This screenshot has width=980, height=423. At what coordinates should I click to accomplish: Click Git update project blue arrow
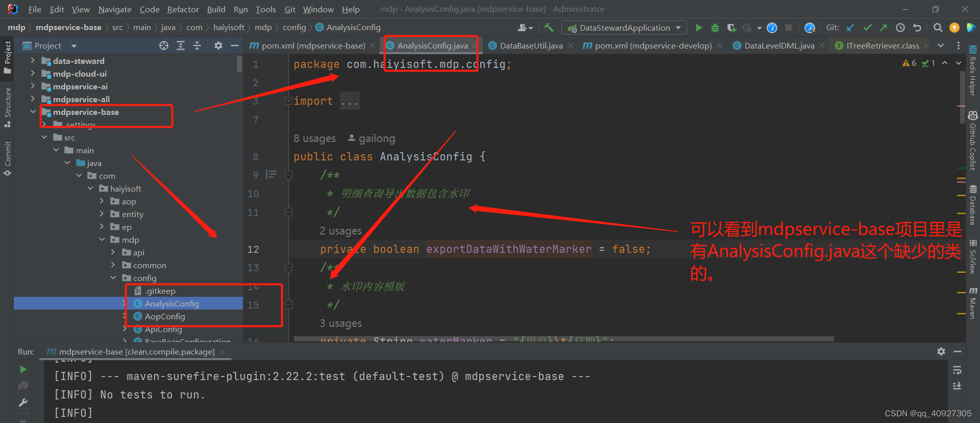pos(850,28)
